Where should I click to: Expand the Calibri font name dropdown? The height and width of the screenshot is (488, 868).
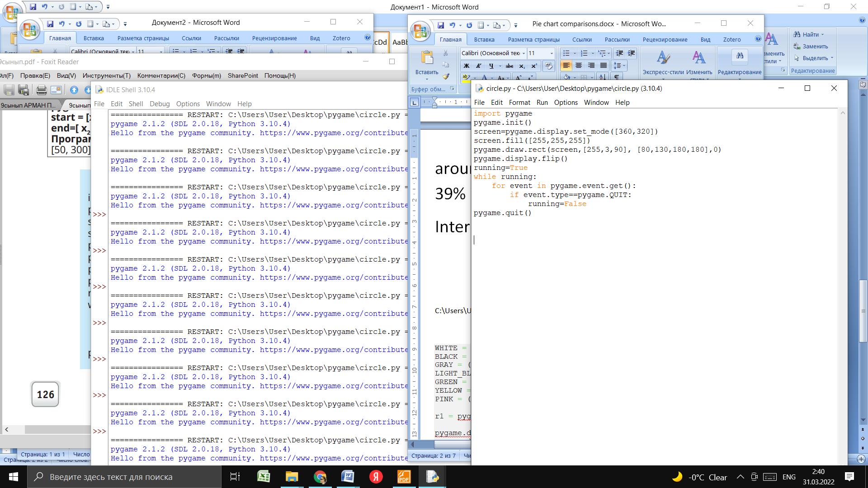click(x=524, y=53)
